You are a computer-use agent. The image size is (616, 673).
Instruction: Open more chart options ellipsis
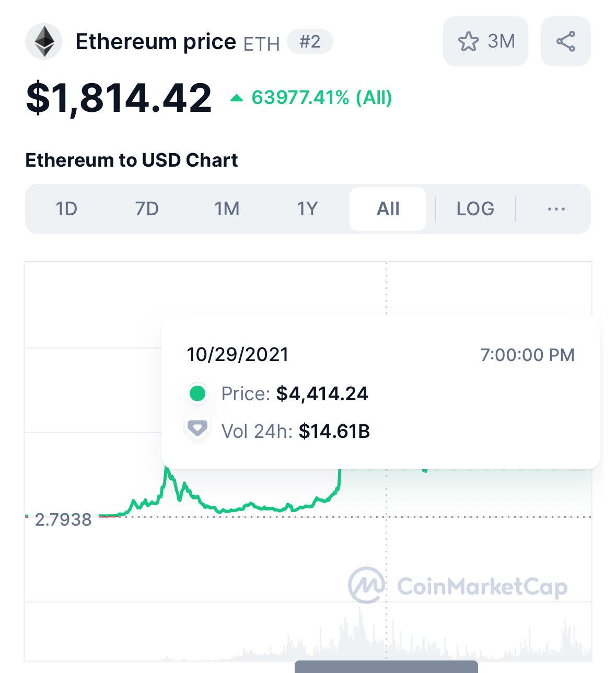click(x=556, y=209)
